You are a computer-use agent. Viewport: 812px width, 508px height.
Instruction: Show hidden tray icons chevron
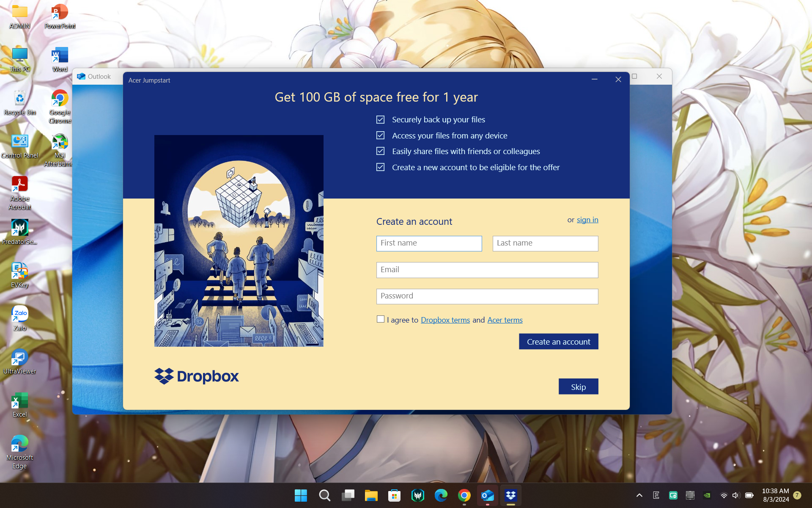pos(639,495)
